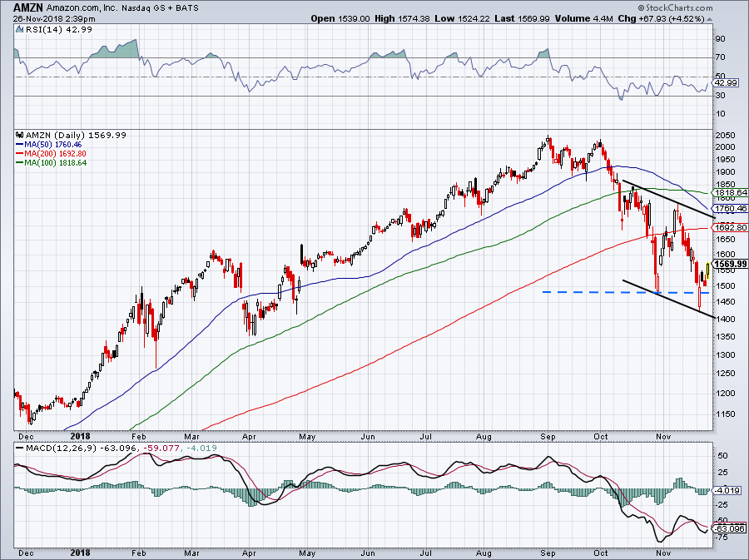
Task: Click the 26-Nov-2018 2:39pm timestamp
Action: 54,19
